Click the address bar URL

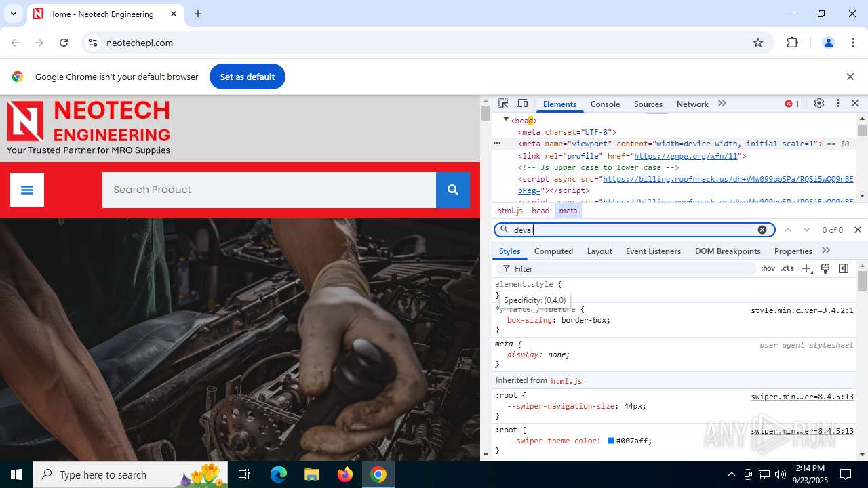(x=140, y=43)
